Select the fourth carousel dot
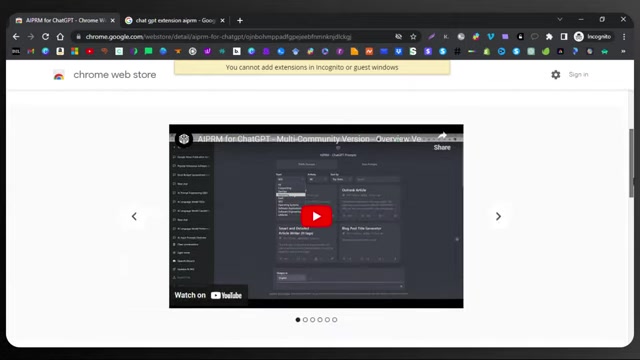 click(x=320, y=320)
